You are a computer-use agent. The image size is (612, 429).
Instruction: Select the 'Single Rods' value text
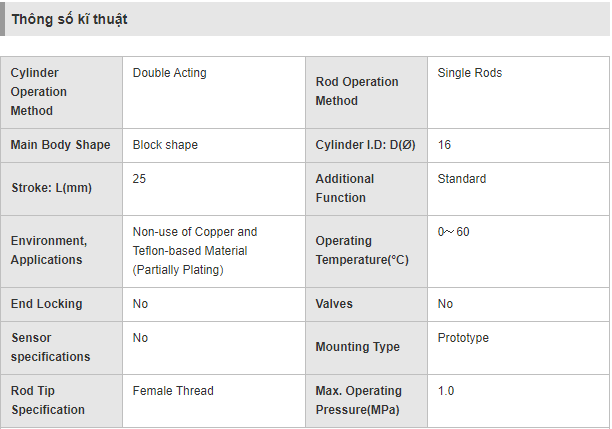pos(470,73)
